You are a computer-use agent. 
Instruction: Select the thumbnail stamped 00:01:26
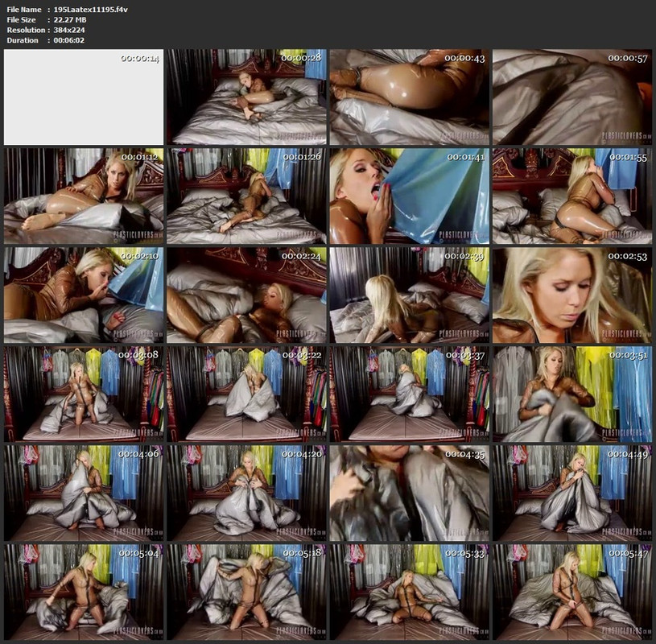tap(247, 196)
